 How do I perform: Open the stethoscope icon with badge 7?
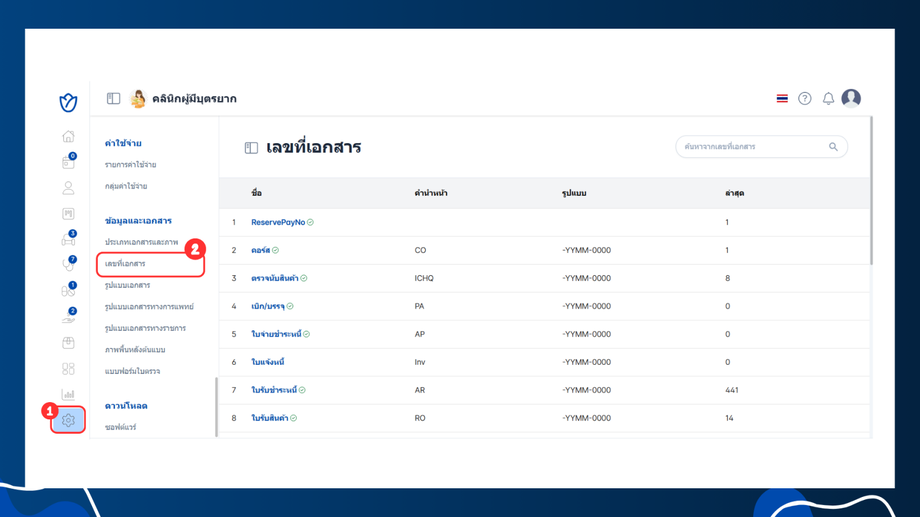click(69, 264)
